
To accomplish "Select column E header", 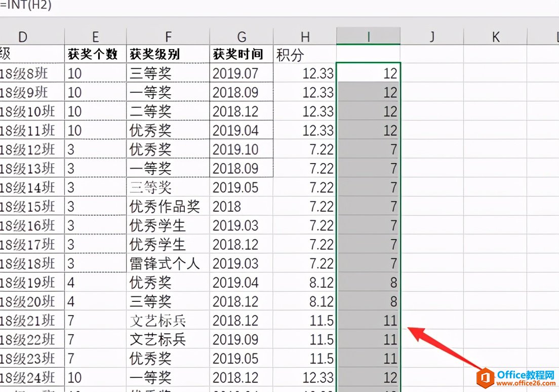I will [x=95, y=36].
